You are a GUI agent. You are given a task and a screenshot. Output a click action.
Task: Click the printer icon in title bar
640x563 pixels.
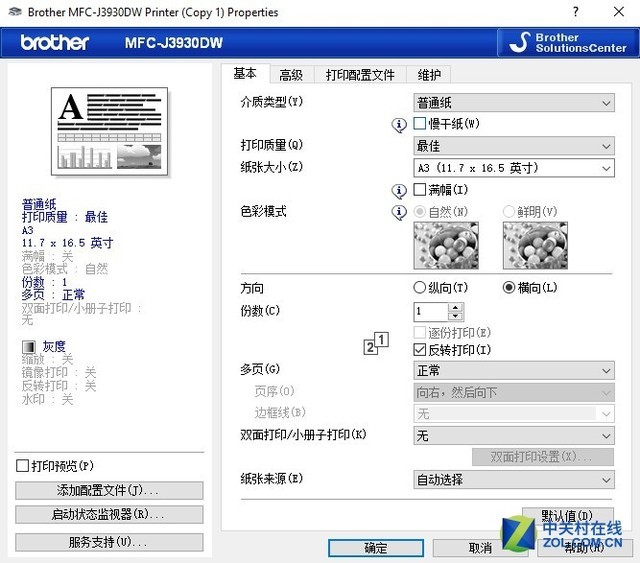tap(15, 12)
